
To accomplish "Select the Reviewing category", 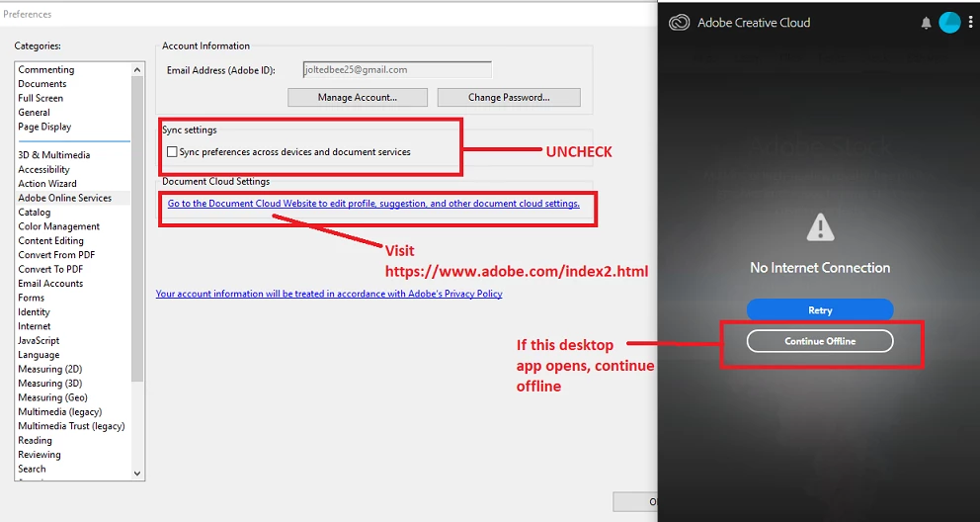I will (x=40, y=455).
